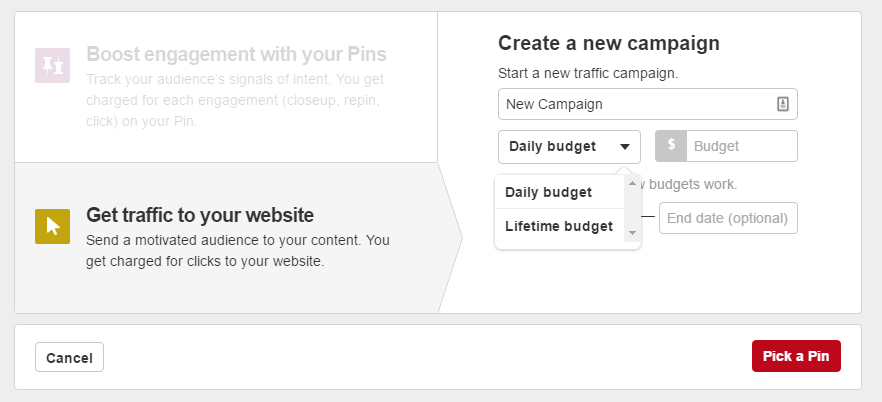Screen dimensions: 882x402
Task: Click the traffic campaign description text
Action: pos(237,251)
